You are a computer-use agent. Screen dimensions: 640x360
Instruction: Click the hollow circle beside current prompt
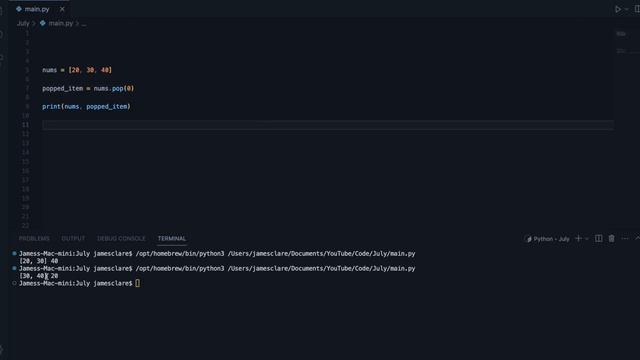[14, 283]
